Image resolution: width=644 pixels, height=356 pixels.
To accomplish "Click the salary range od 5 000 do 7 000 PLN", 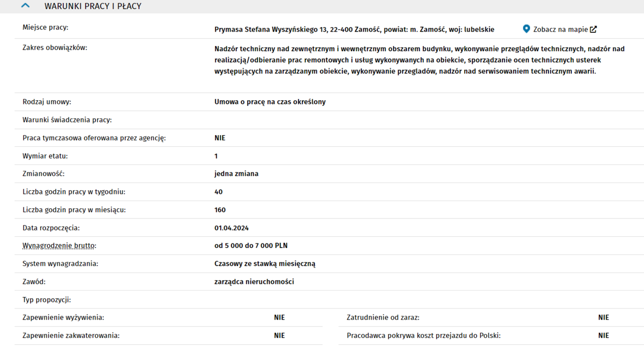I will (251, 246).
